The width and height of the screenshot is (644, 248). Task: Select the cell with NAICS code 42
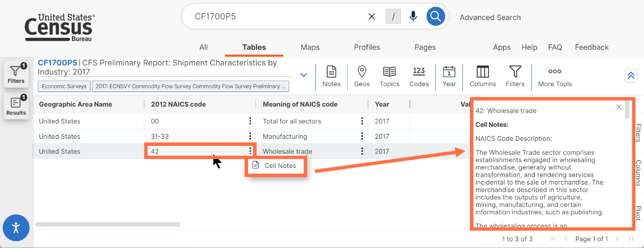point(200,151)
